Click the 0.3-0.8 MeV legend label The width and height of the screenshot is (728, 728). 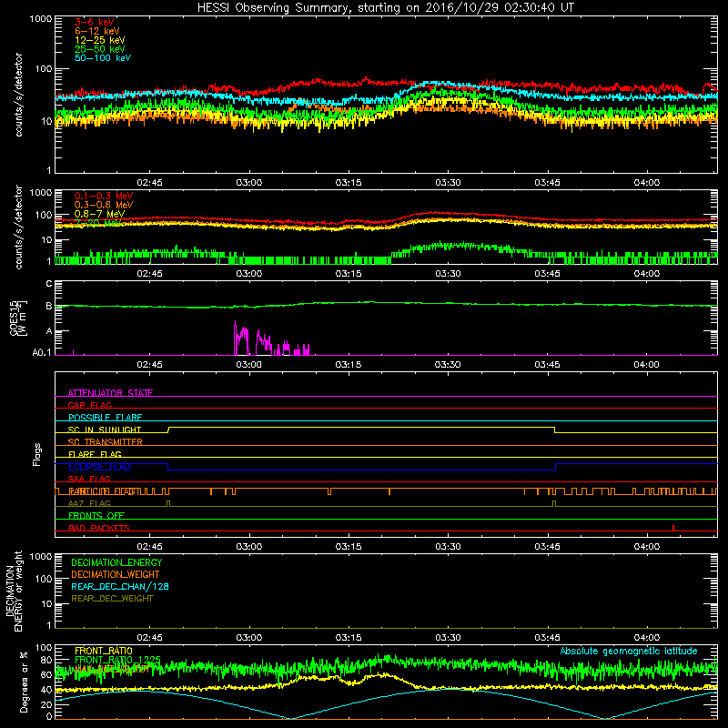point(104,205)
